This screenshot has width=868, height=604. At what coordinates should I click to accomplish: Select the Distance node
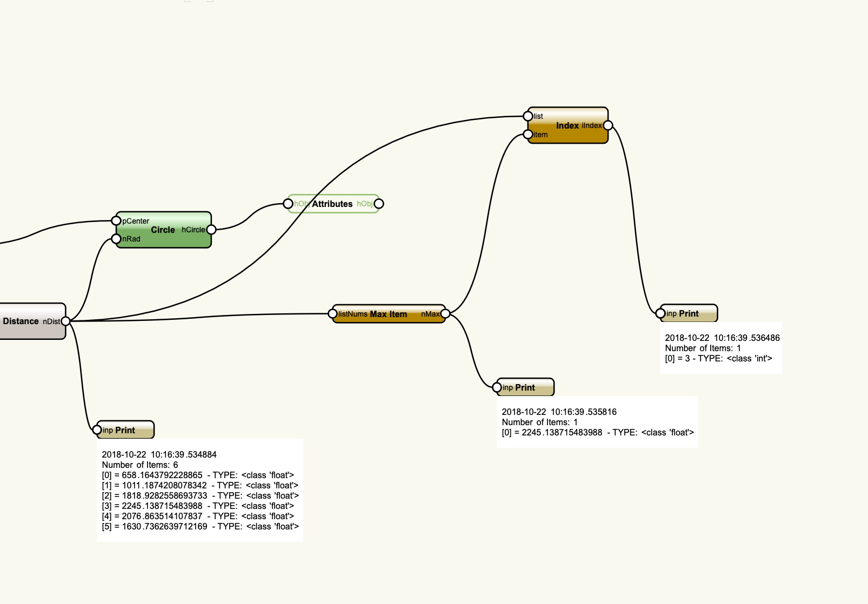22,321
